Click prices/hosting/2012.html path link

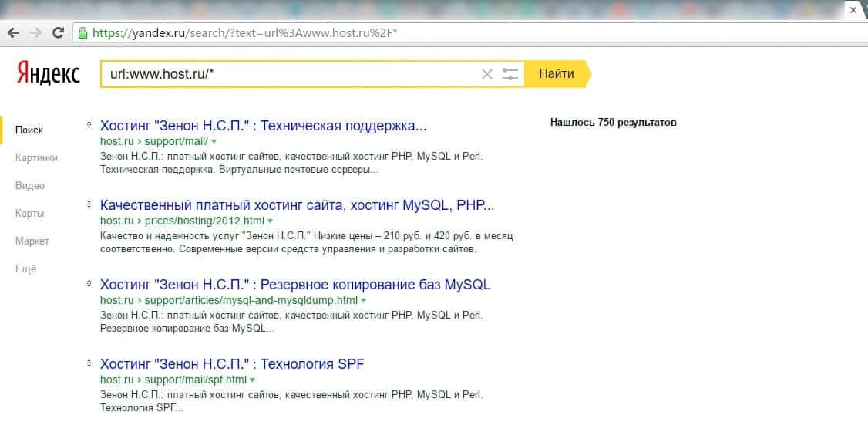[x=204, y=221]
